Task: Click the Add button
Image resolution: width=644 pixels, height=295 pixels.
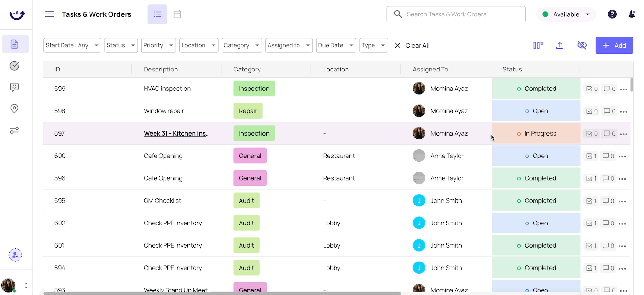Action: [x=614, y=45]
